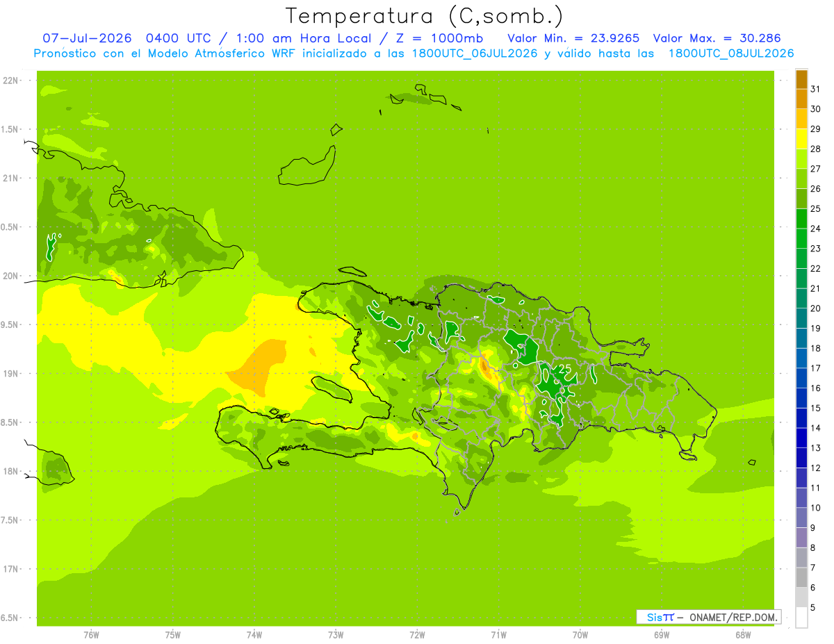Click the 68W longitude axis label
Image resolution: width=834 pixels, height=644 pixels.
click(x=742, y=634)
